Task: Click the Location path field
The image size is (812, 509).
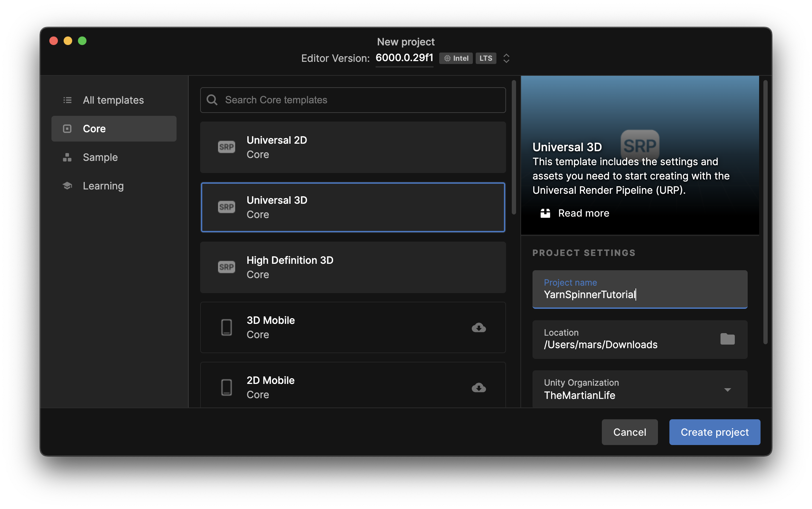Action: pyautogui.click(x=640, y=340)
